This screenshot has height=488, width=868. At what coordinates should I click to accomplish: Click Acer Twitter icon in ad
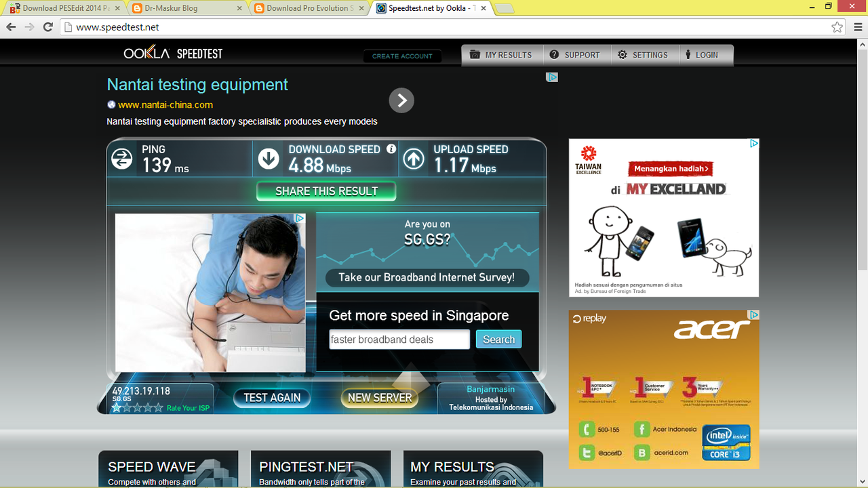[587, 452]
